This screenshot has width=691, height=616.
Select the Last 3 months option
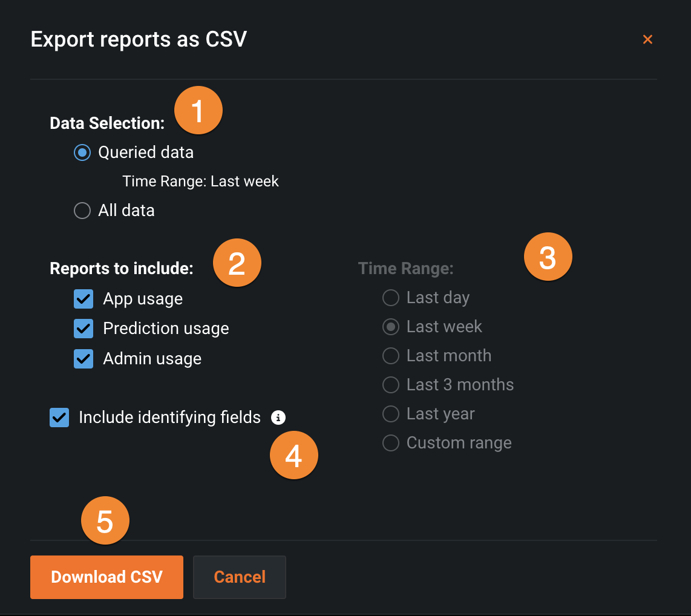click(391, 385)
